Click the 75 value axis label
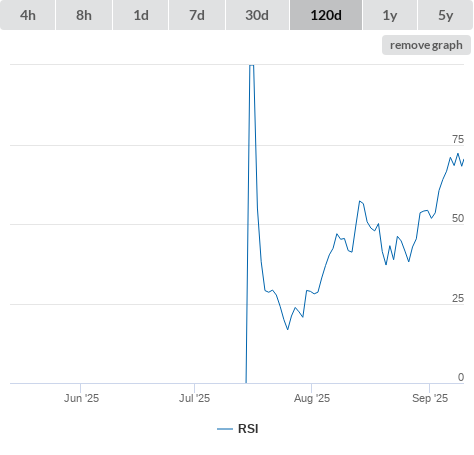Viewport: 474px width, 455px height. point(458,139)
